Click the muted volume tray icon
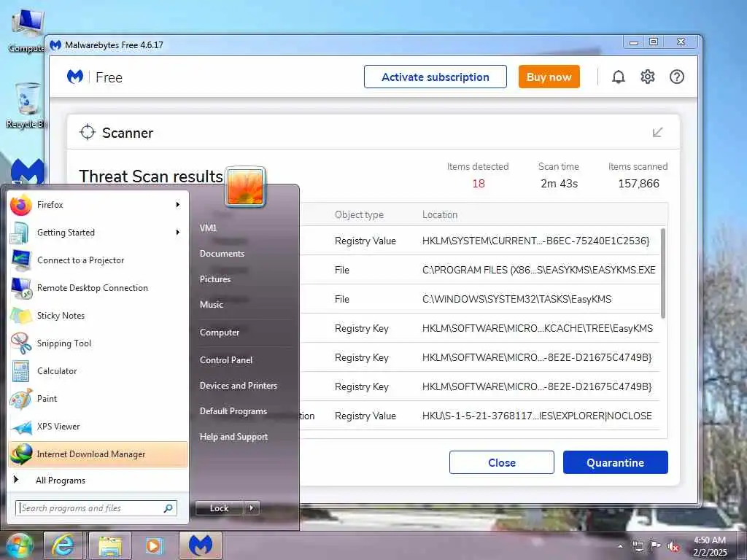The width and height of the screenshot is (747, 560). pyautogui.click(x=673, y=547)
